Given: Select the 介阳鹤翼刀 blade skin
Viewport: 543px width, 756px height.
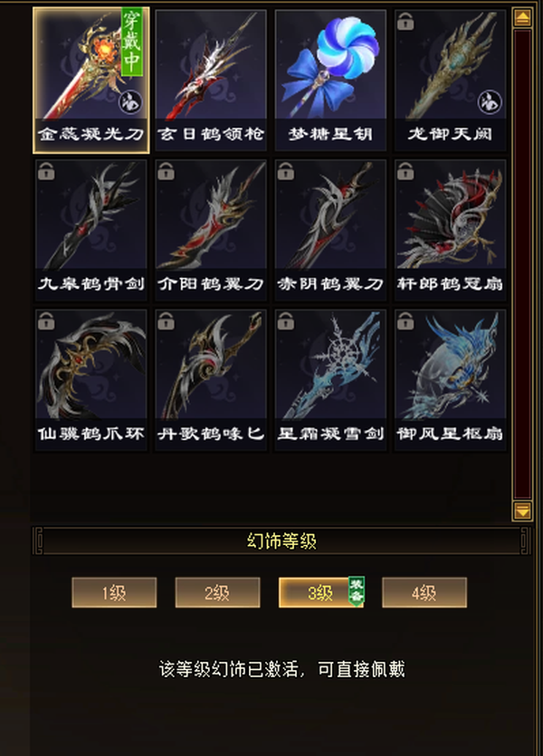Looking at the screenshot, I should [211, 231].
